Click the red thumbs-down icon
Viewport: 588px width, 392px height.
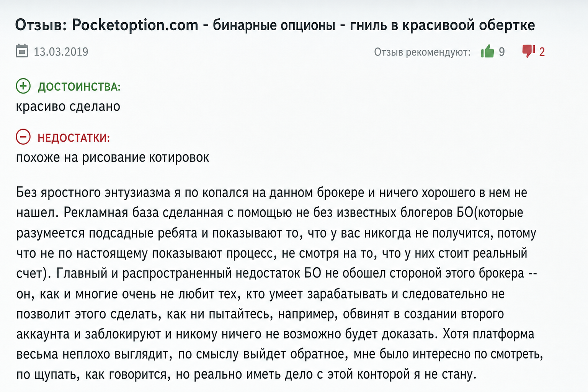point(529,51)
